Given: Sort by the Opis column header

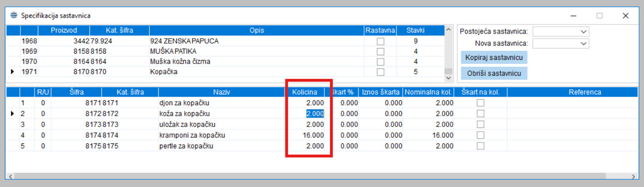Looking at the screenshot, I should coord(256,30).
